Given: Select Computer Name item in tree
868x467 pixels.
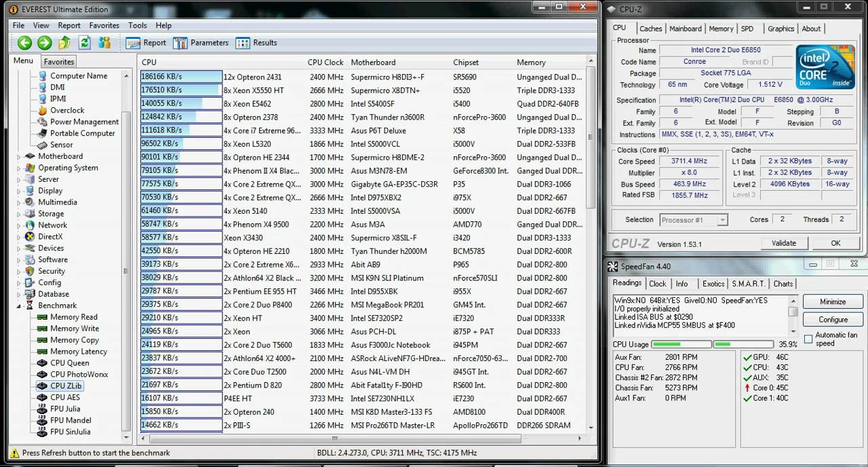Looking at the screenshot, I should [x=79, y=76].
